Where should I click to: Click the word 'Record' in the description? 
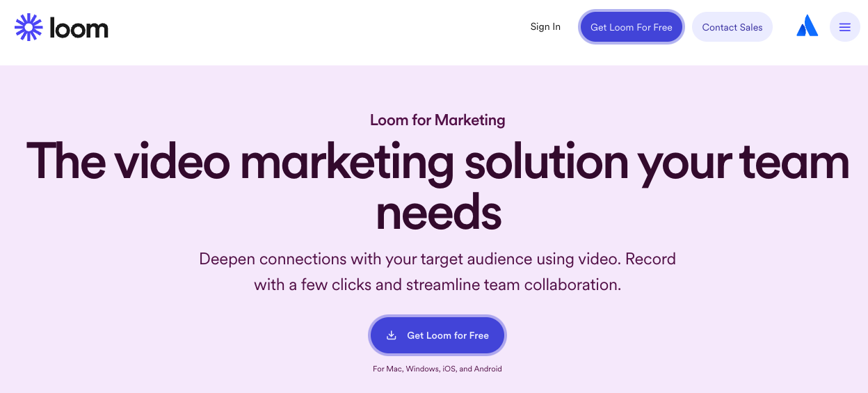[x=650, y=259]
